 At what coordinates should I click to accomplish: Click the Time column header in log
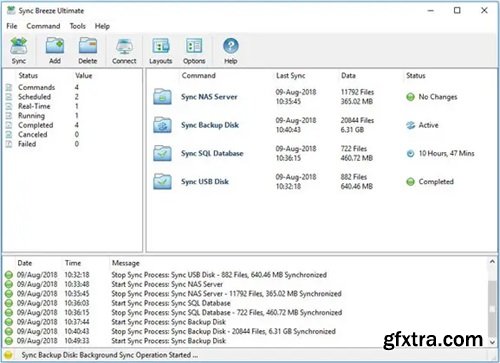(73, 263)
